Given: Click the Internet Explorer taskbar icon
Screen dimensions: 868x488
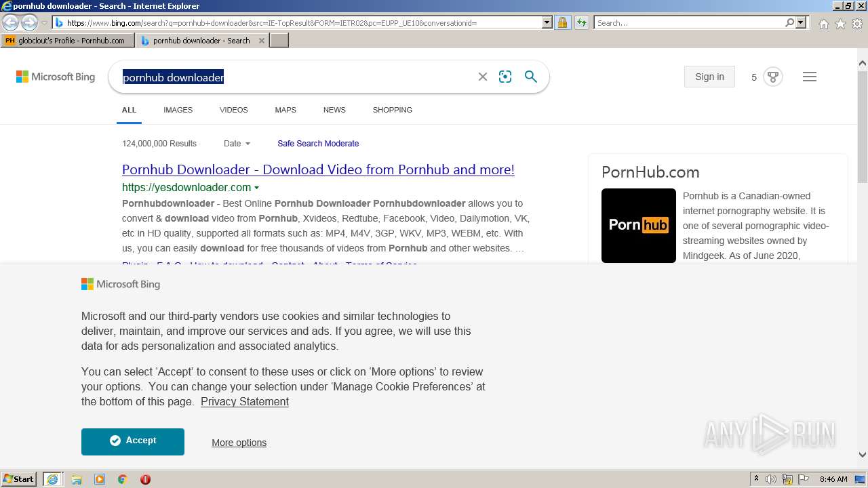Looking at the screenshot, I should tap(53, 479).
